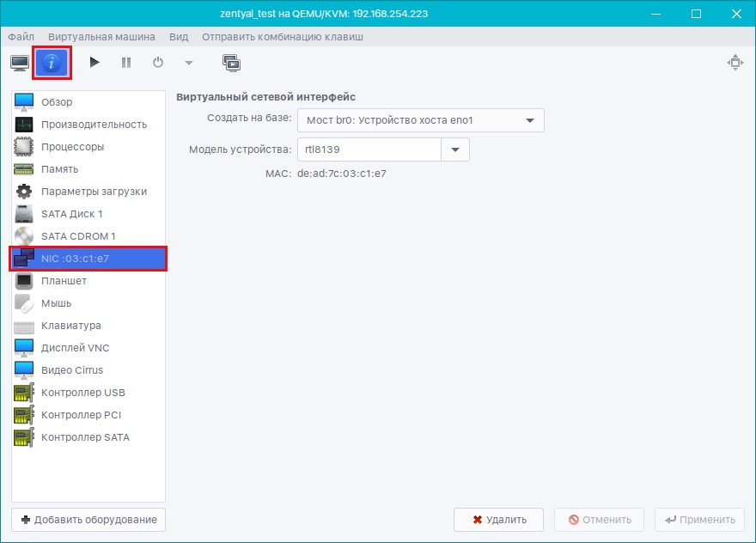Open Контроллер USB settings
This screenshot has height=543, width=756.
(82, 393)
